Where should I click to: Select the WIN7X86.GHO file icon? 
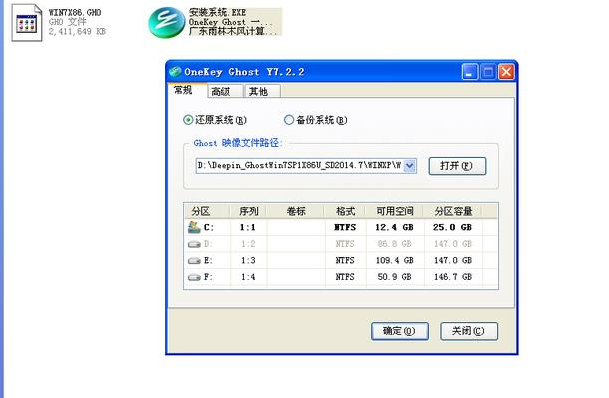click(x=26, y=23)
